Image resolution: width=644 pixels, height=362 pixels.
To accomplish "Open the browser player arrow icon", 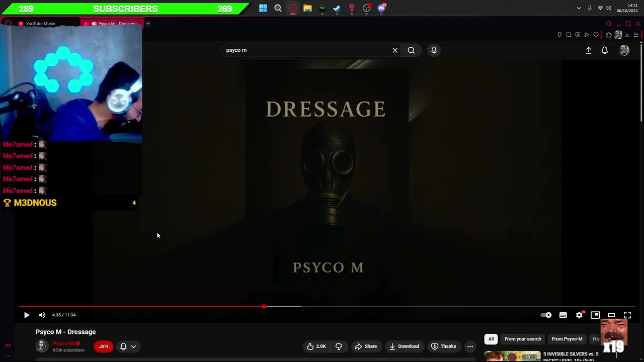I will (587, 35).
